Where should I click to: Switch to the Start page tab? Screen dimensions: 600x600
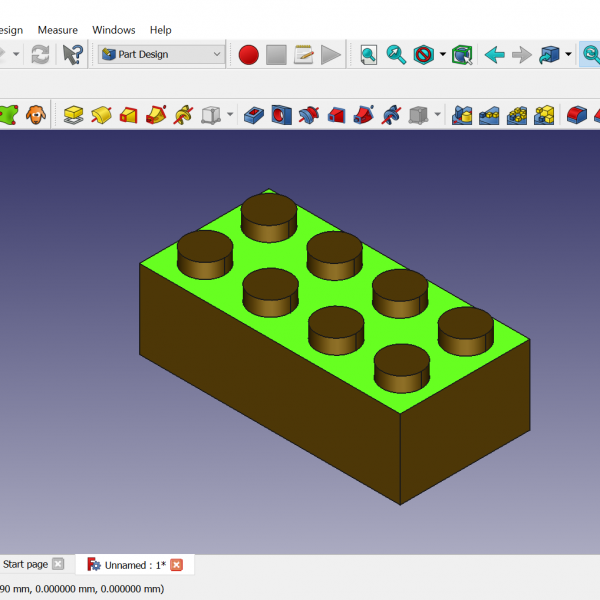(x=25, y=565)
